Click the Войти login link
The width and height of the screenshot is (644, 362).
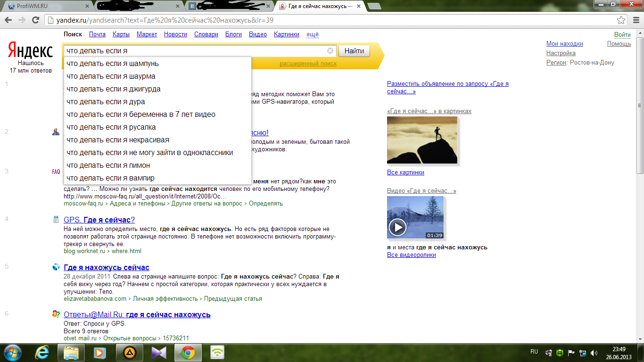point(622,34)
